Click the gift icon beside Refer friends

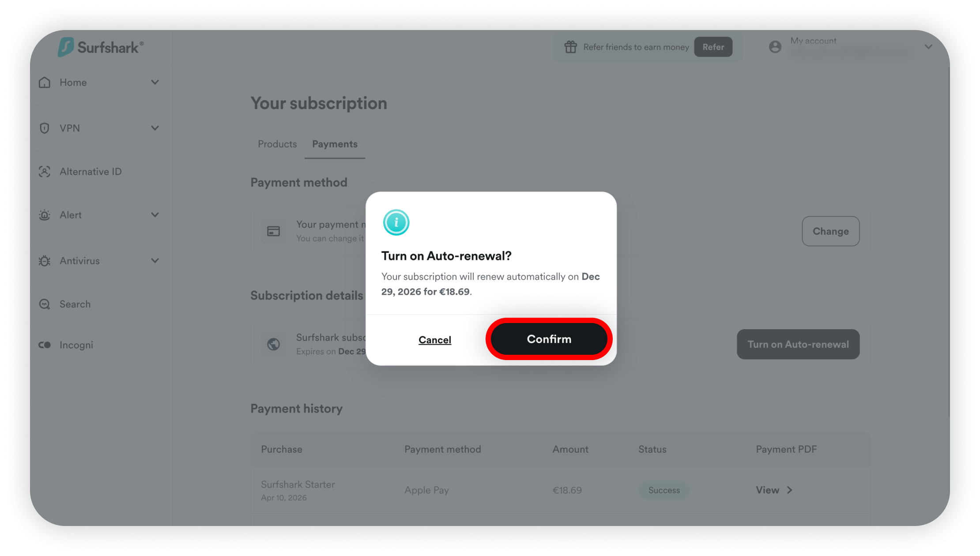tap(570, 47)
